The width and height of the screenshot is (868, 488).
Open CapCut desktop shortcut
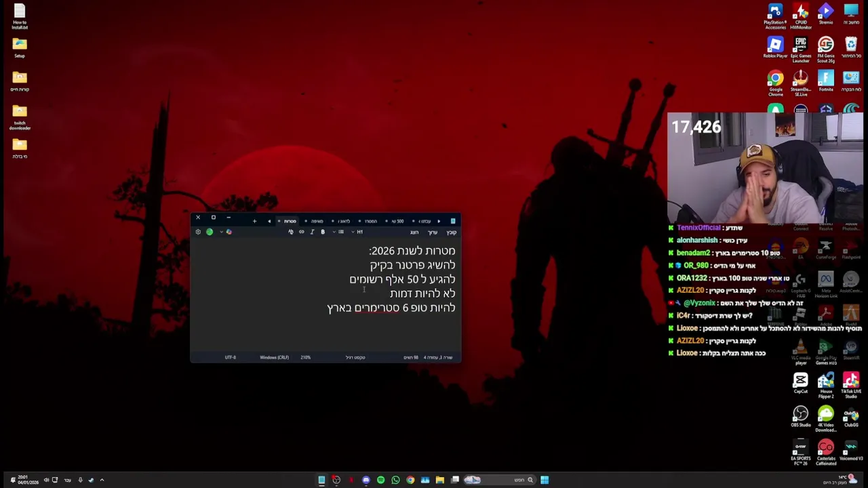tap(801, 383)
